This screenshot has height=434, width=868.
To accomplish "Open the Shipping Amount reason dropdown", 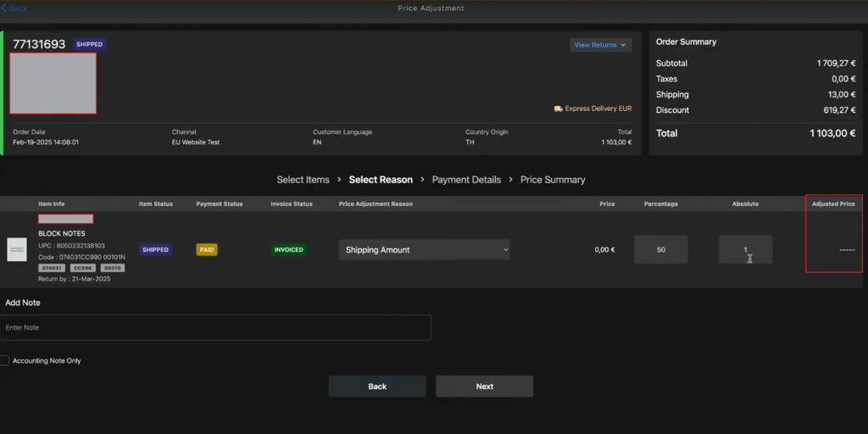I will pyautogui.click(x=424, y=250).
